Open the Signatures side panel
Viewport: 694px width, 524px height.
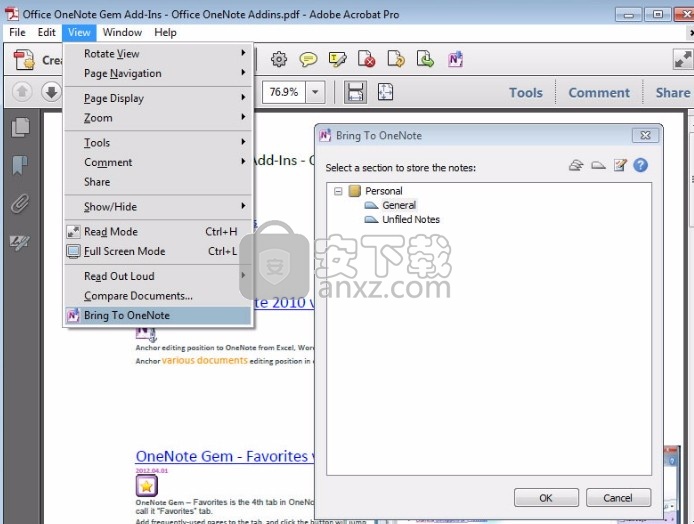pyautogui.click(x=20, y=242)
